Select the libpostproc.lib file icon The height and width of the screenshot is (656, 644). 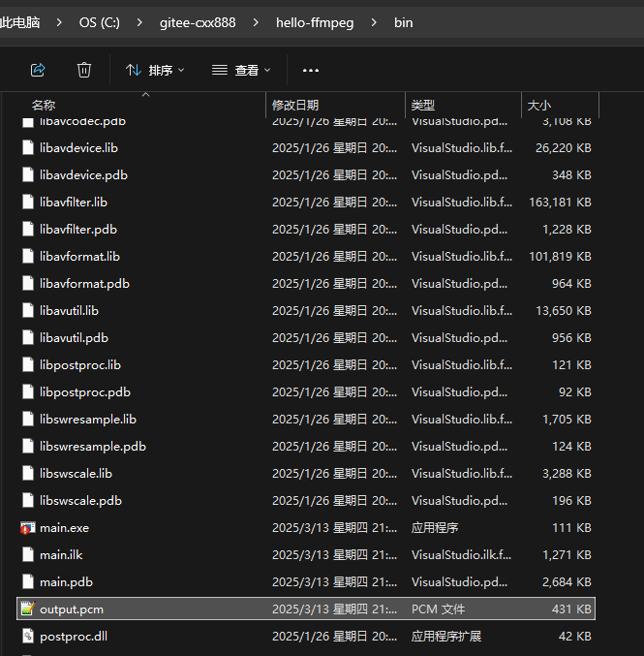coord(27,365)
